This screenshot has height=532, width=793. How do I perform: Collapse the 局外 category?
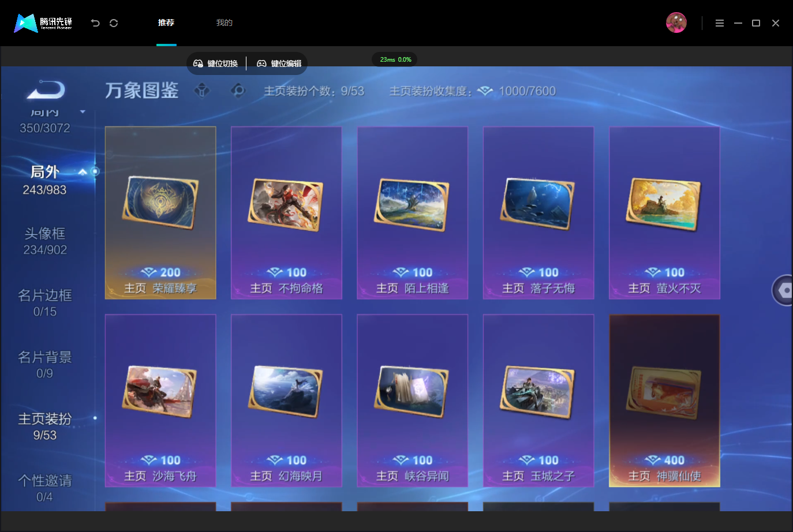pyautogui.click(x=83, y=172)
